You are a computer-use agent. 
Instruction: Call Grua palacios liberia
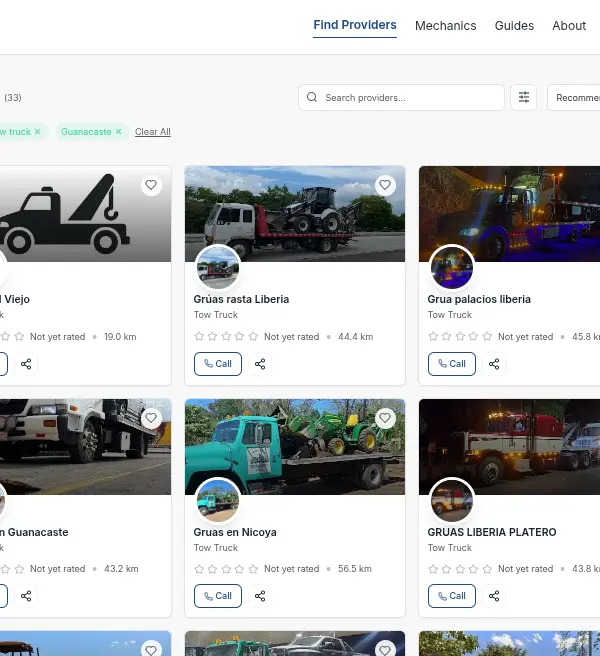pos(451,364)
